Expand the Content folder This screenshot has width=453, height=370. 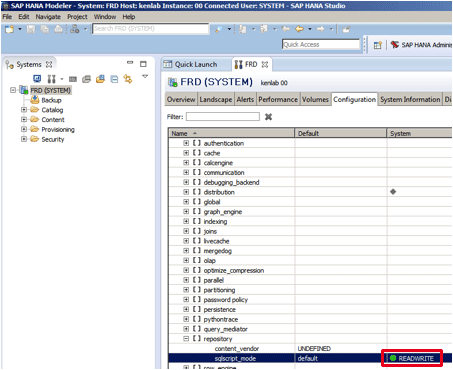pyautogui.click(x=24, y=119)
